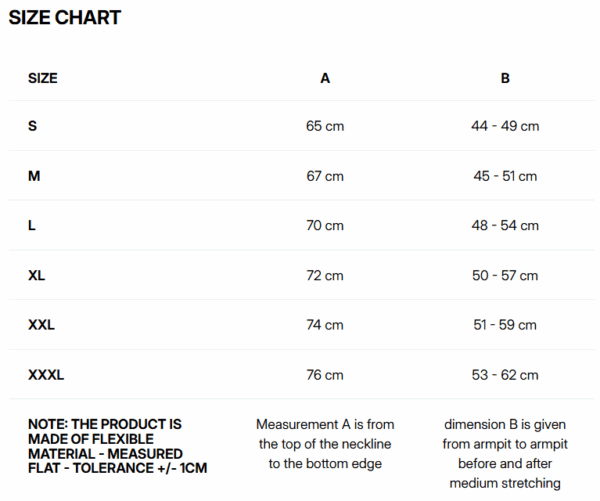Click the SIZE CHART heading
This screenshot has width=600, height=501.
tap(65, 17)
